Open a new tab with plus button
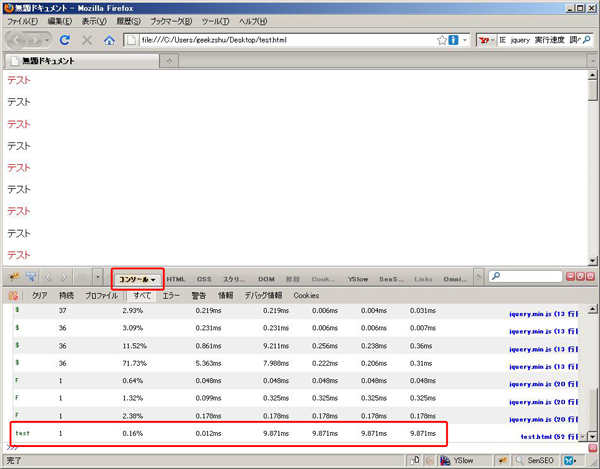 click(169, 61)
